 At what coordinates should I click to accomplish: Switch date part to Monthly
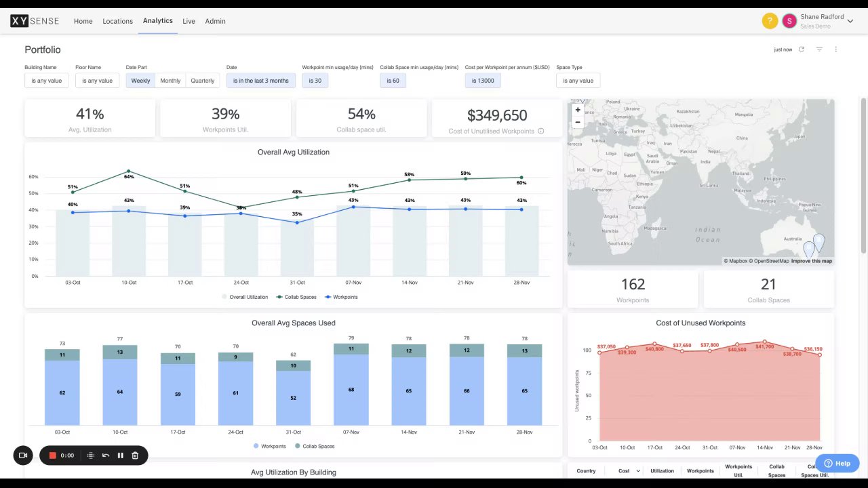(170, 81)
